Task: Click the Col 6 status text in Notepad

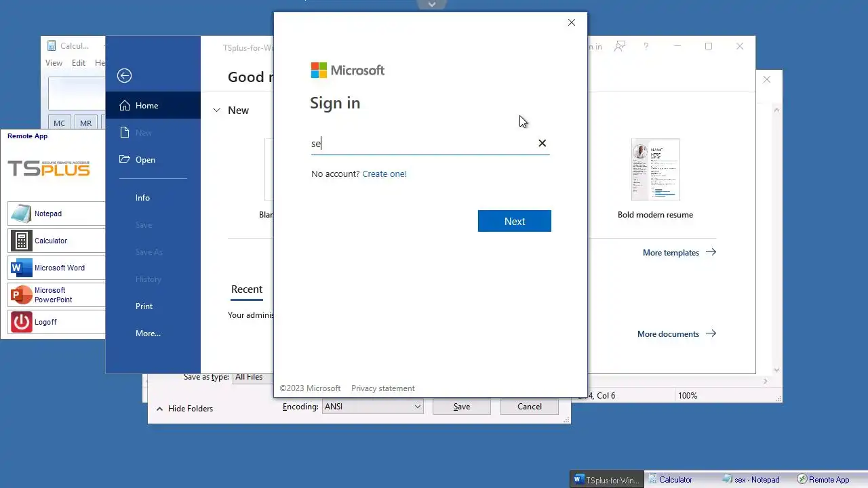Action: tap(604, 396)
